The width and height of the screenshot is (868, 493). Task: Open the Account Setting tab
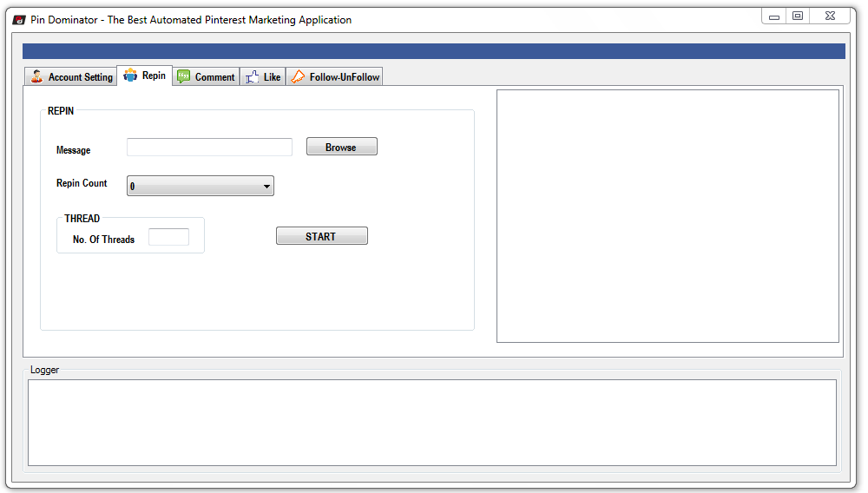coord(71,76)
